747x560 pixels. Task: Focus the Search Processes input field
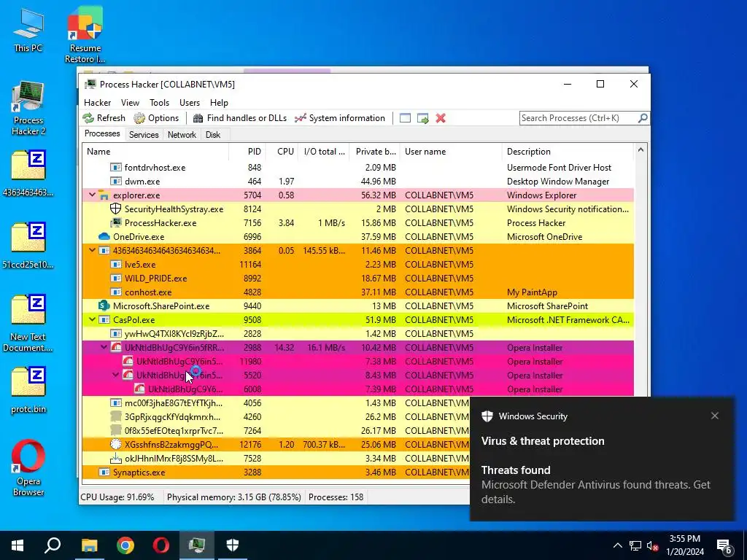pyautogui.click(x=578, y=118)
